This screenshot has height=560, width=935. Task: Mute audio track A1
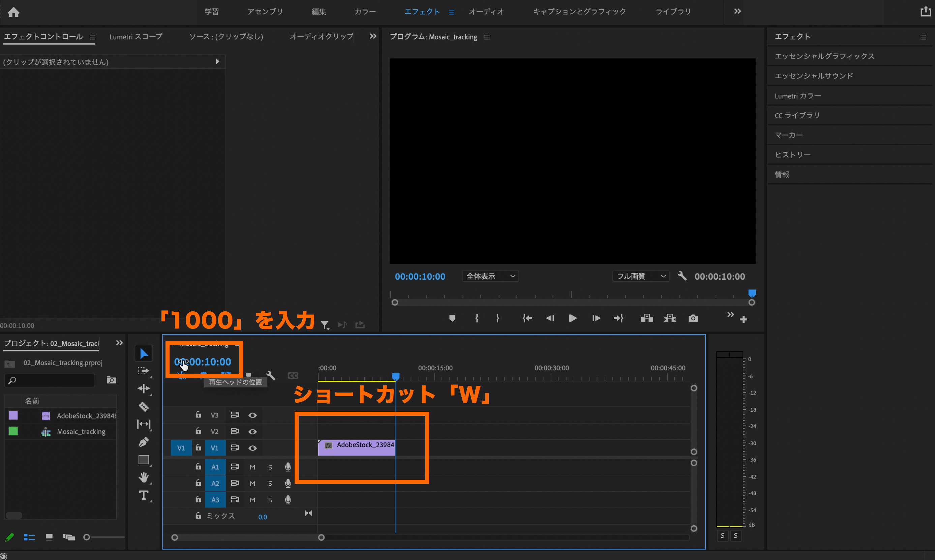pos(252,467)
